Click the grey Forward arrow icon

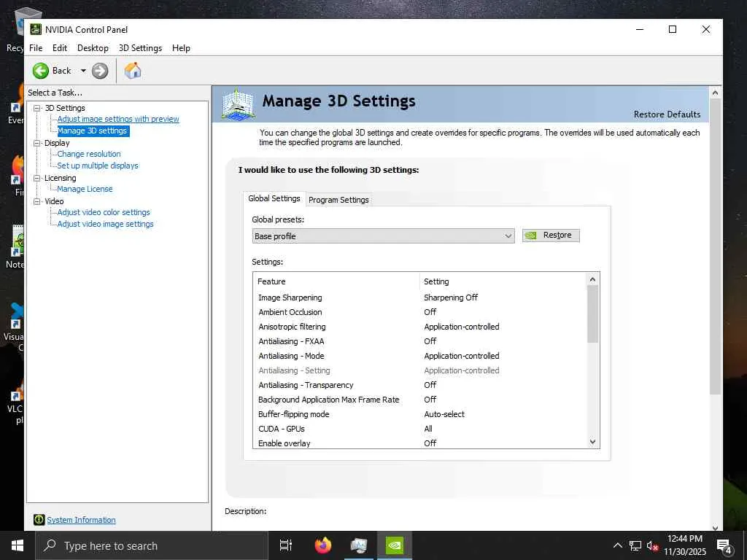[99, 71]
